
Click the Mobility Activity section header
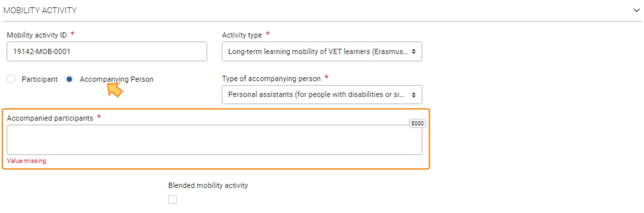(x=40, y=10)
